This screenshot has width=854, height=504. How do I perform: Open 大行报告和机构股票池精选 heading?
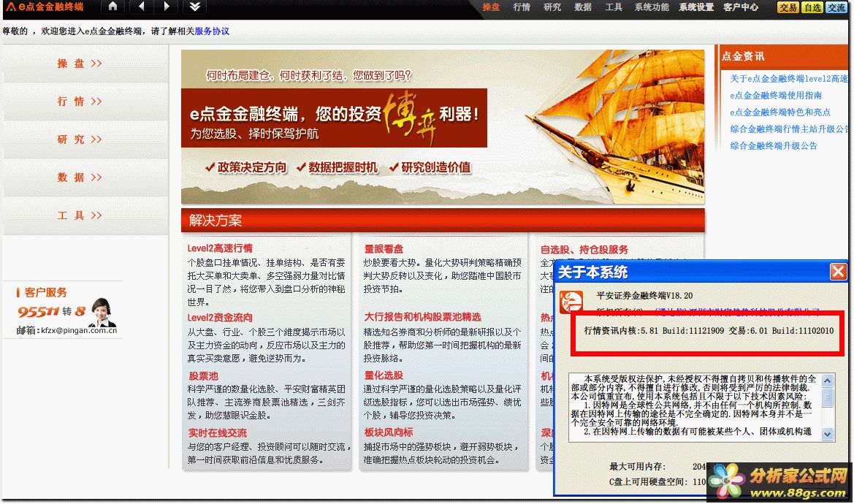(423, 317)
